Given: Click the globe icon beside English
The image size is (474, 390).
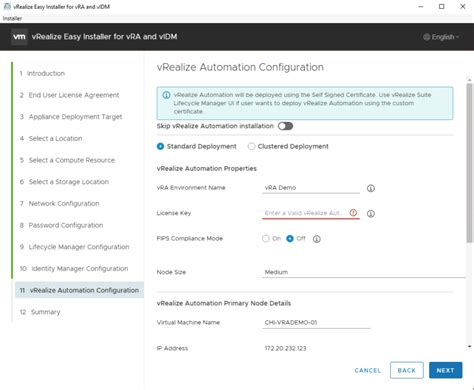Looking at the screenshot, I should click(x=426, y=37).
